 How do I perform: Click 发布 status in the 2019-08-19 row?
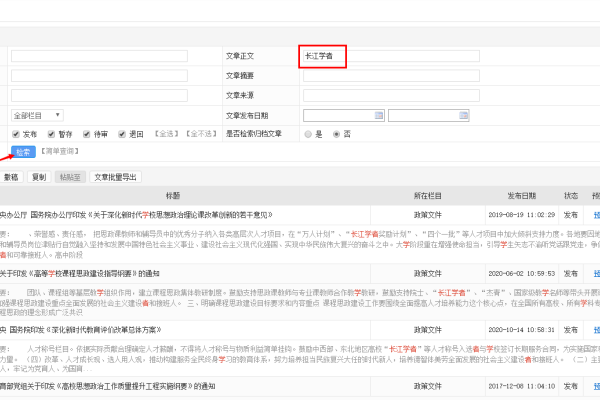(x=571, y=215)
